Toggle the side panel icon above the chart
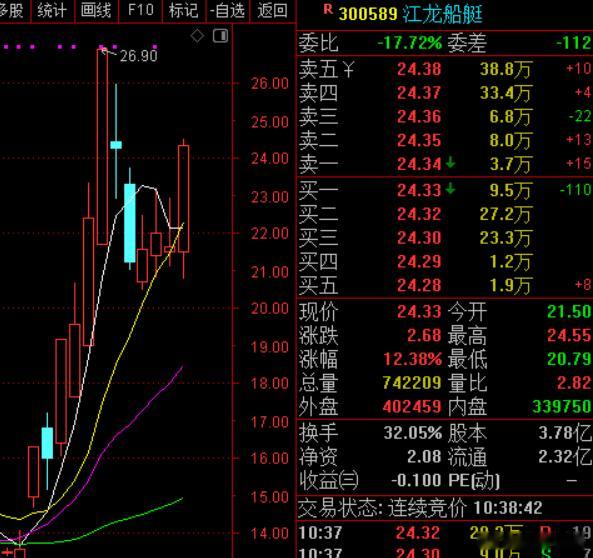 pos(220,36)
